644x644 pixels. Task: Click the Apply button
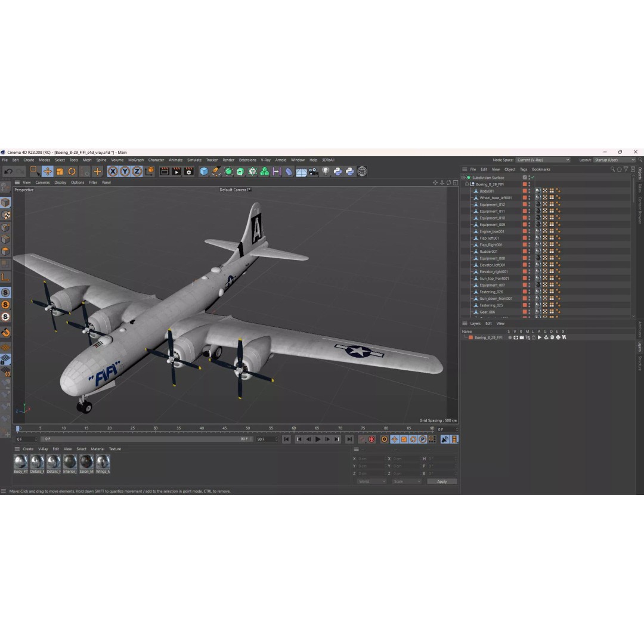tap(442, 482)
